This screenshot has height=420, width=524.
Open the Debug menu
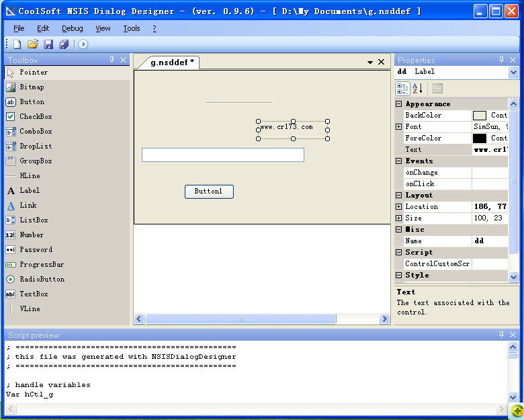tap(72, 28)
